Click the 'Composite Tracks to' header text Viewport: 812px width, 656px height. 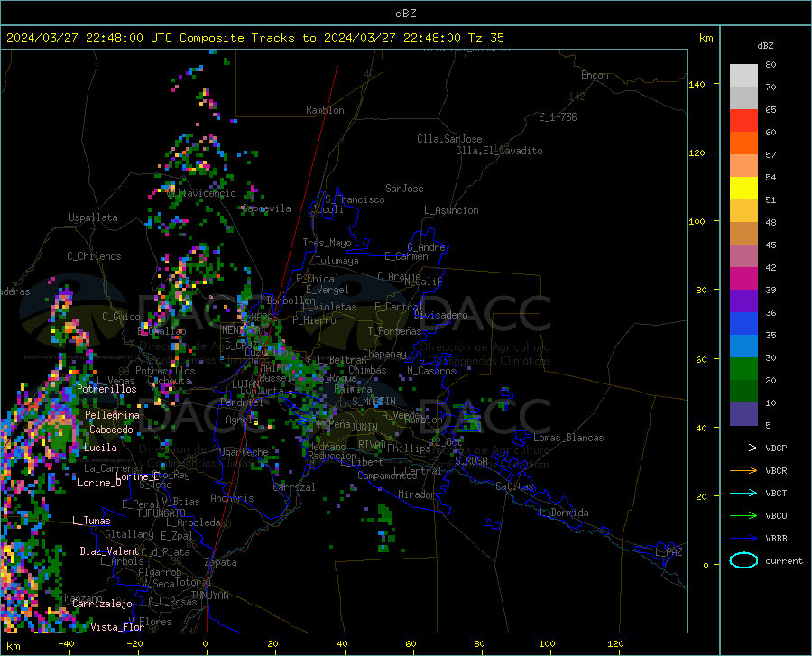[x=247, y=38]
